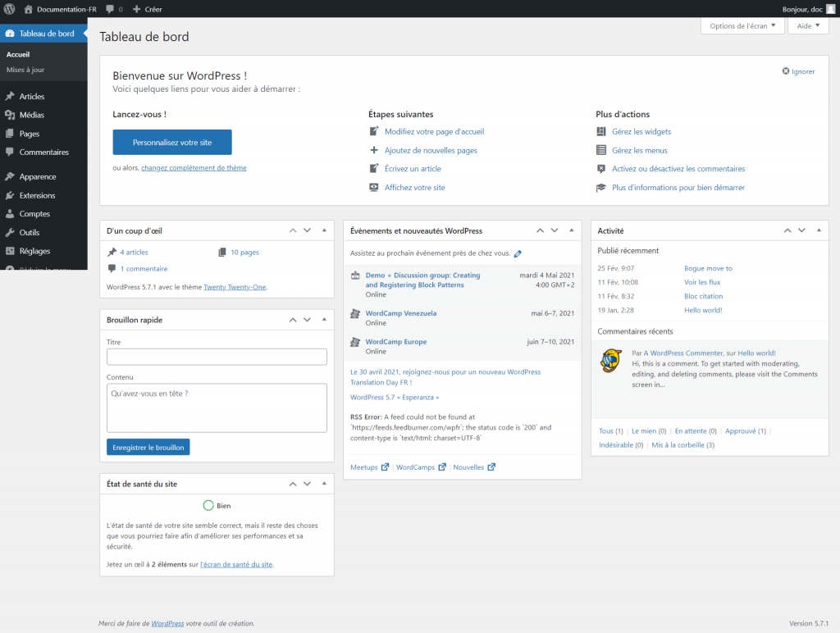This screenshot has width=840, height=633.
Task: Open the Extensions menu
Action: 37,195
